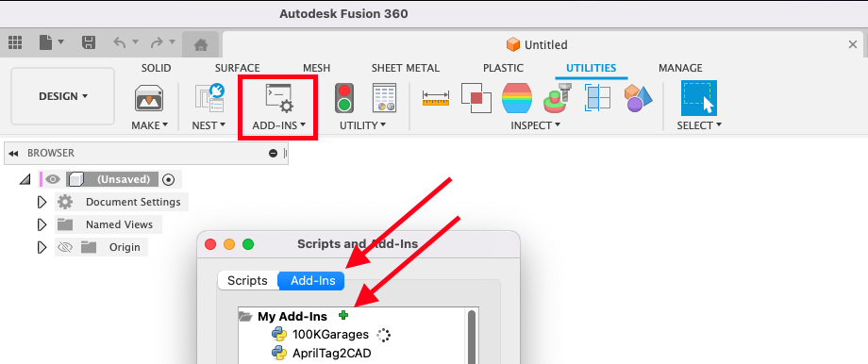868x364 pixels.
Task: Open the NEST dropdown menu
Action: 209,125
